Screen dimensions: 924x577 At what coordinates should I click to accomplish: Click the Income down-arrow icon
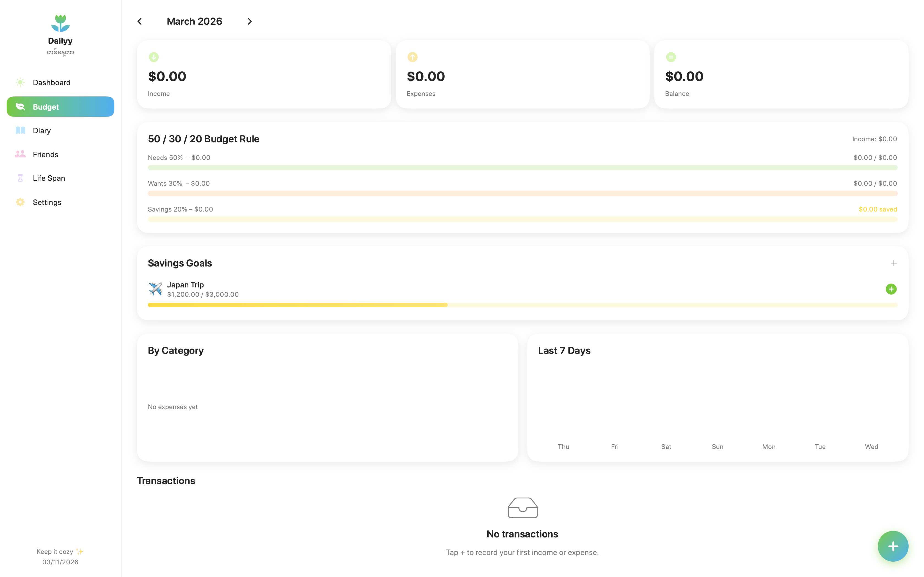(x=153, y=57)
